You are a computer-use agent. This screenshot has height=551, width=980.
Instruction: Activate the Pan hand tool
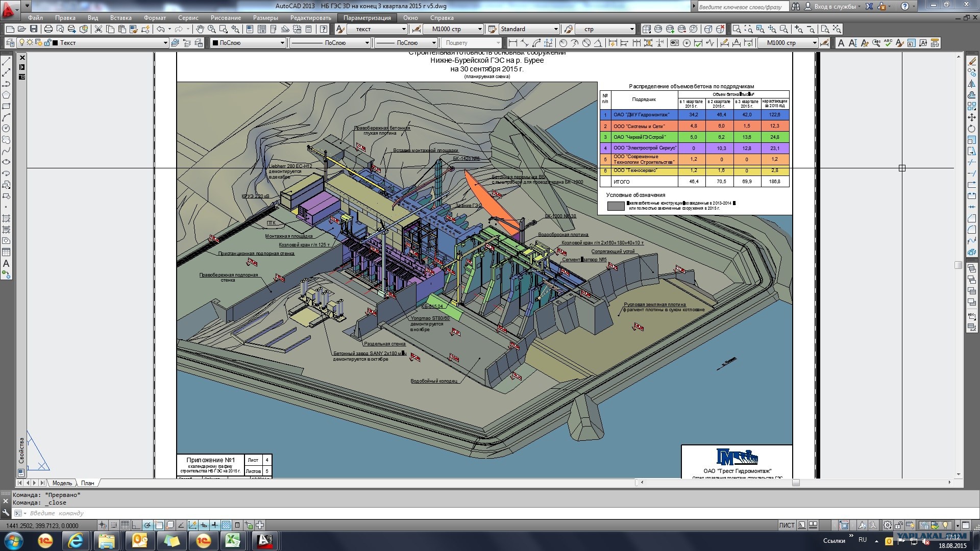200,29
